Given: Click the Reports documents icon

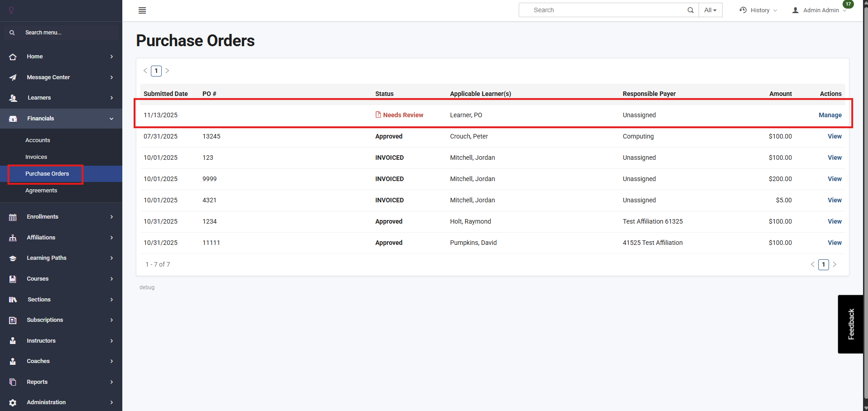Looking at the screenshot, I should (13, 382).
